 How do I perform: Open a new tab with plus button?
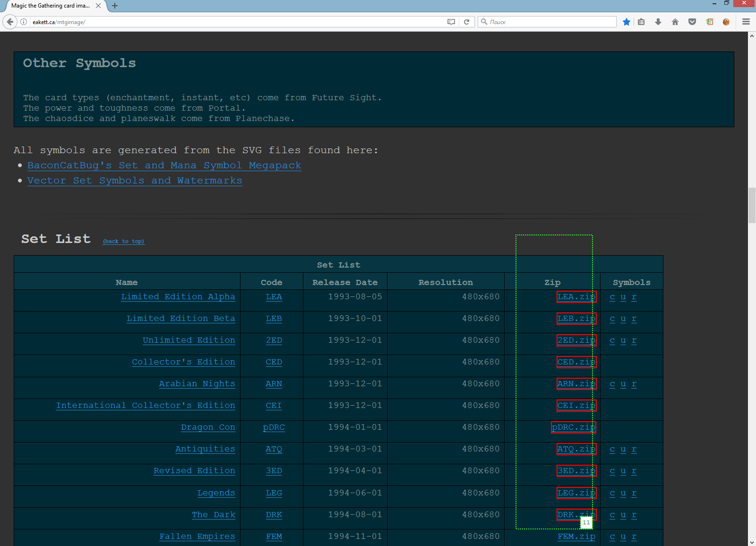point(115,6)
